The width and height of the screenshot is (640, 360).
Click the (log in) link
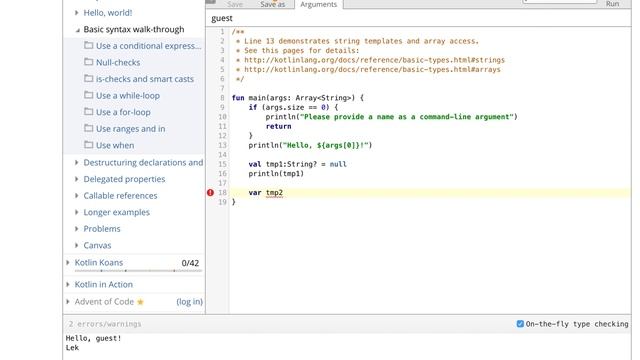coord(189,302)
